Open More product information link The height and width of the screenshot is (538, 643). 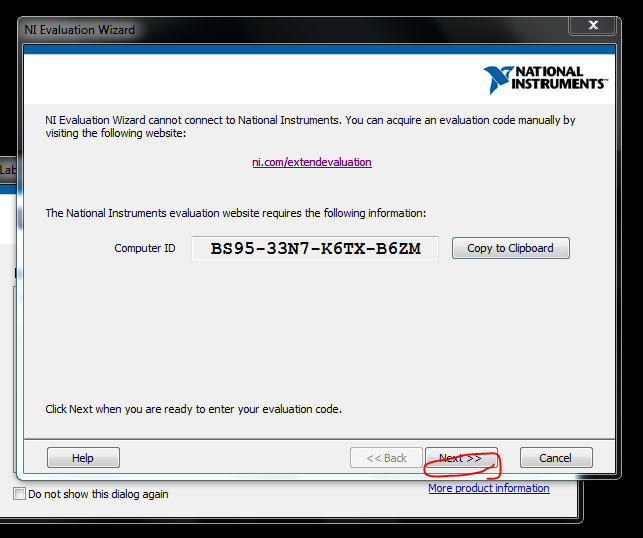click(x=489, y=488)
